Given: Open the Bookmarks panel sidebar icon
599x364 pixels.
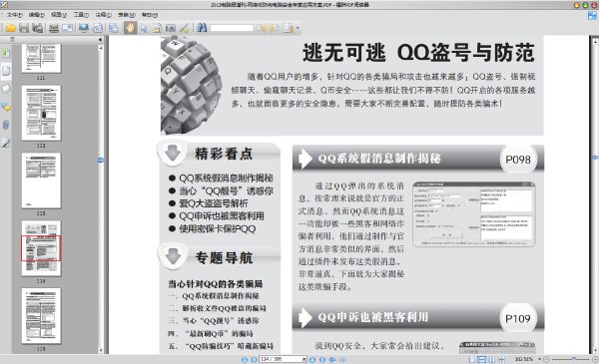Looking at the screenshot, I should (x=6, y=52).
